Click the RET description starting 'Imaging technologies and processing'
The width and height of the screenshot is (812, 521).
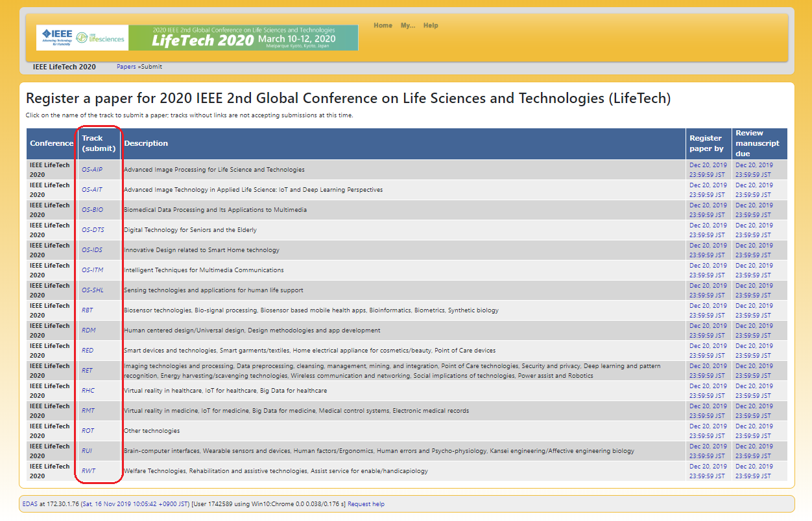pyautogui.click(x=392, y=371)
